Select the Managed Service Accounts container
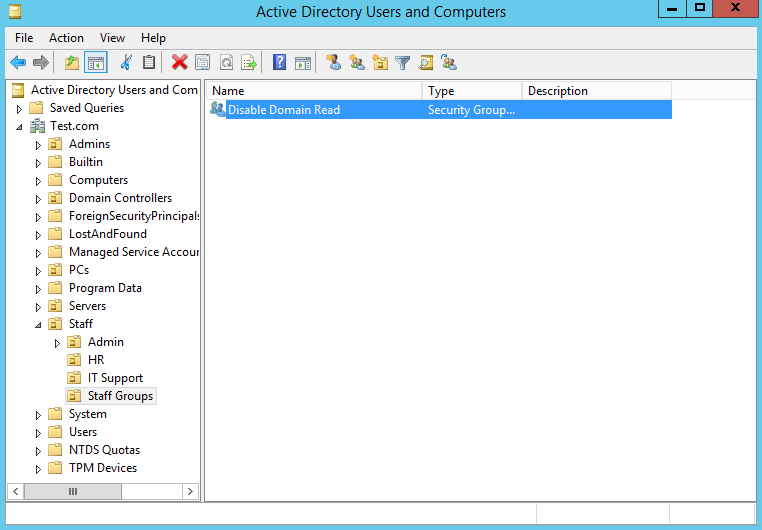Viewport: 762px width, 530px height. click(134, 252)
